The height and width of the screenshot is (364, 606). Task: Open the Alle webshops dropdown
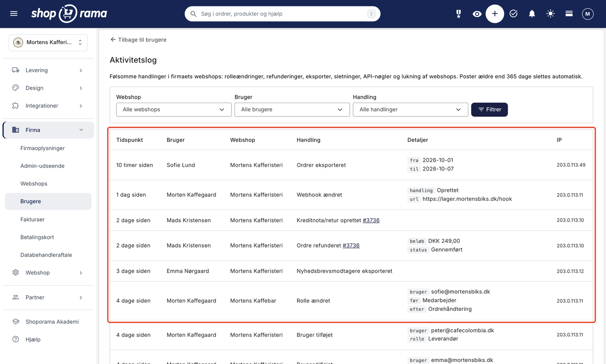click(174, 110)
